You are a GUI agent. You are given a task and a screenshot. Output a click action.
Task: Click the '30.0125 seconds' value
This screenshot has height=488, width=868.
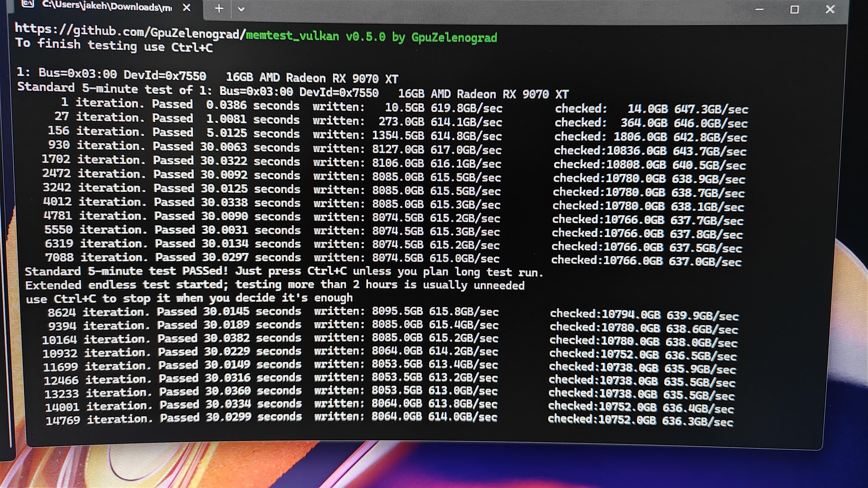point(251,189)
